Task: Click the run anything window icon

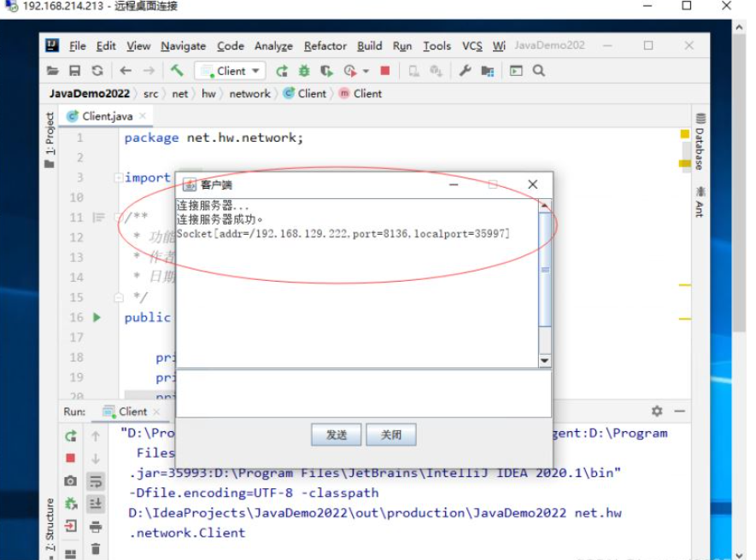Action: pyautogui.click(x=516, y=71)
